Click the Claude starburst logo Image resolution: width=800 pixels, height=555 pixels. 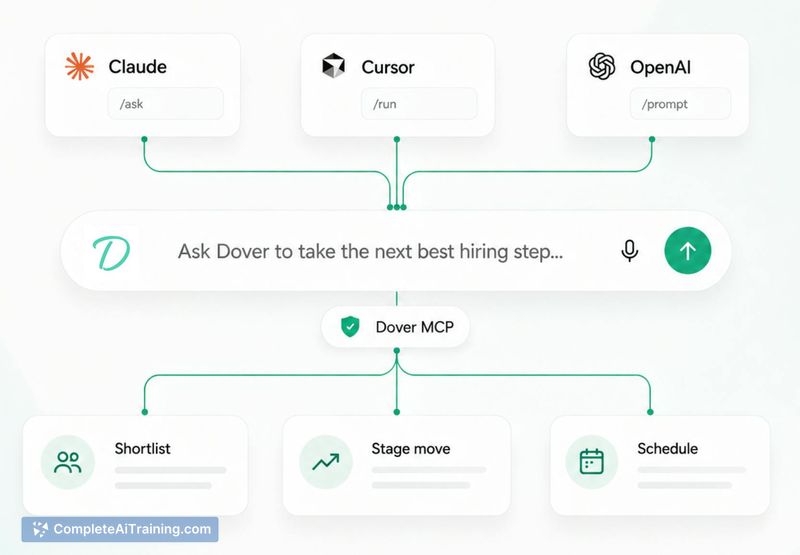coord(80,66)
